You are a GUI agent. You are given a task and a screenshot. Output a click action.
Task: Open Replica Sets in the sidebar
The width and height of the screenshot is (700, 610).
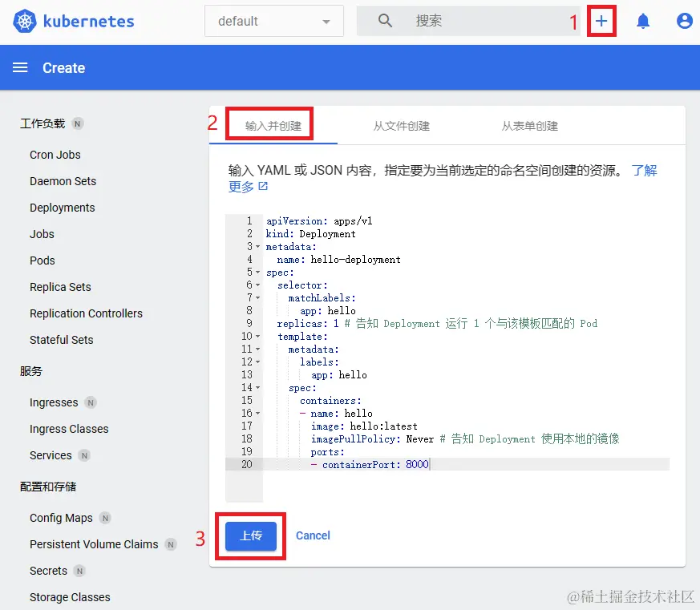point(60,287)
